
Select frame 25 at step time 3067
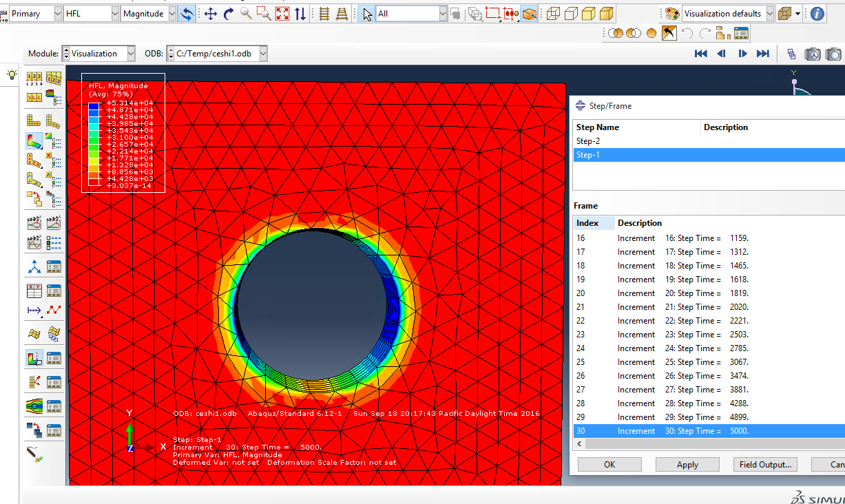click(661, 362)
